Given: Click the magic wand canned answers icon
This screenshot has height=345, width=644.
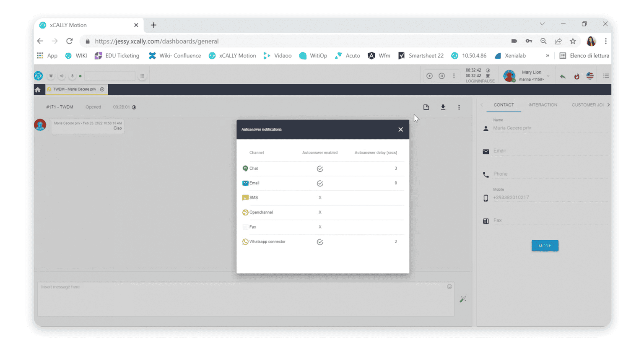Looking at the screenshot, I should click(463, 299).
